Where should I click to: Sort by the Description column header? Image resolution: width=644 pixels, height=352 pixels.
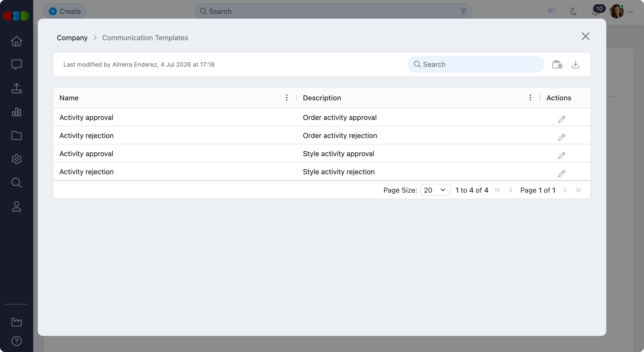tap(322, 98)
